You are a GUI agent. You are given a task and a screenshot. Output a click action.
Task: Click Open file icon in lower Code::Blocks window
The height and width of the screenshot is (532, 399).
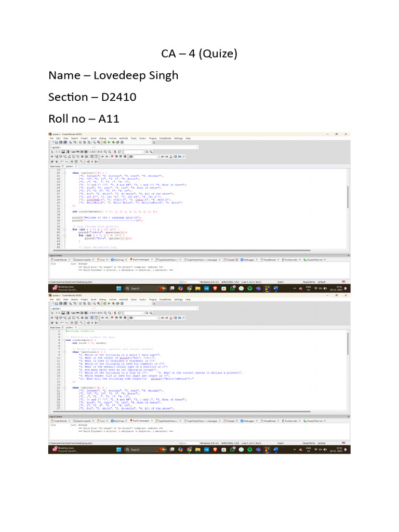(x=56, y=303)
